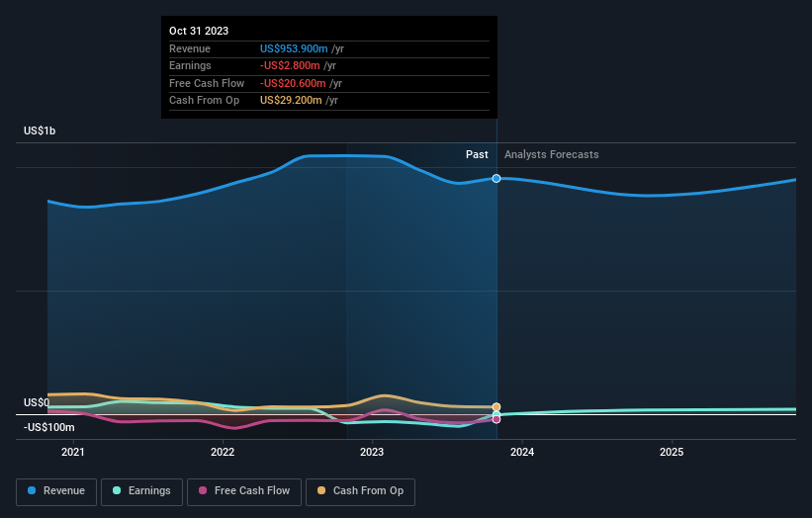812x518 pixels.
Task: Click the 2022 x-axis label
Action: pyautogui.click(x=223, y=452)
